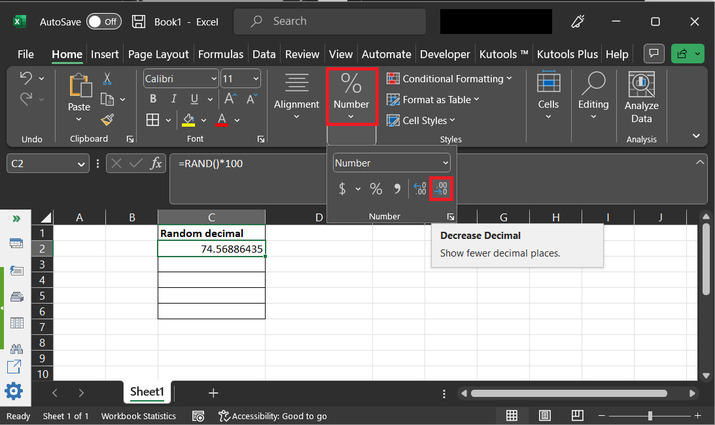Click the Decrease Decimal icon
This screenshot has width=715, height=425.
pyautogui.click(x=440, y=188)
